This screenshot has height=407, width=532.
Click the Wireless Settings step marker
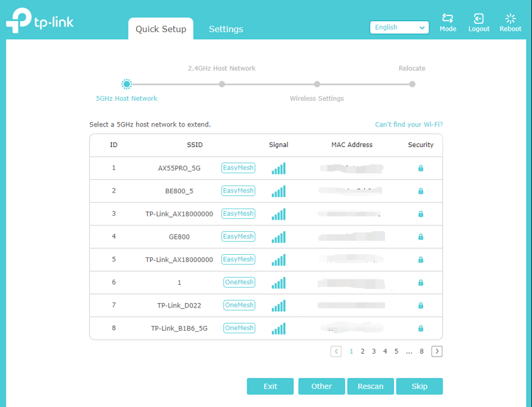pyautogui.click(x=317, y=84)
